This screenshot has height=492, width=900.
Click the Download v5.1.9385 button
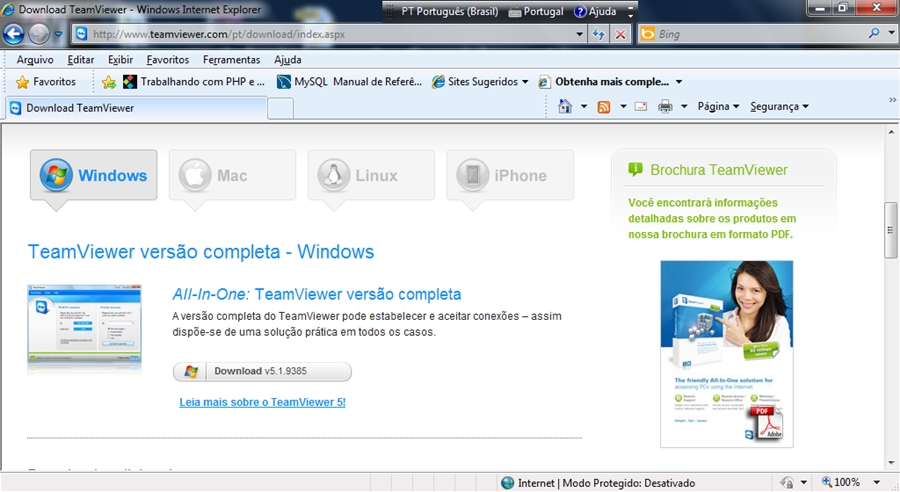point(262,371)
